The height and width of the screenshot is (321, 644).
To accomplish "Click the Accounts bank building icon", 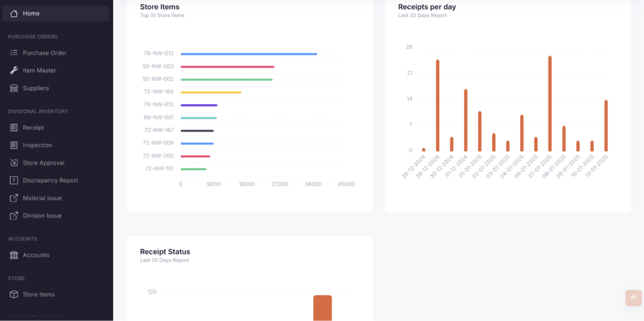I will click(x=14, y=255).
